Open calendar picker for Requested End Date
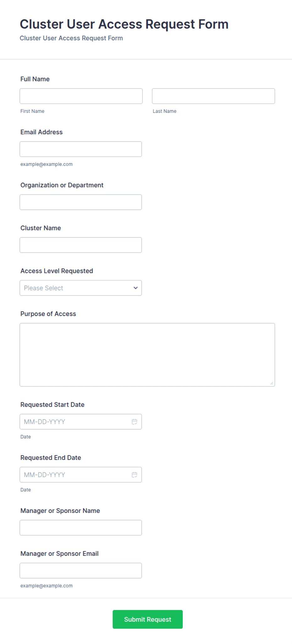The width and height of the screenshot is (292, 644). [134, 475]
